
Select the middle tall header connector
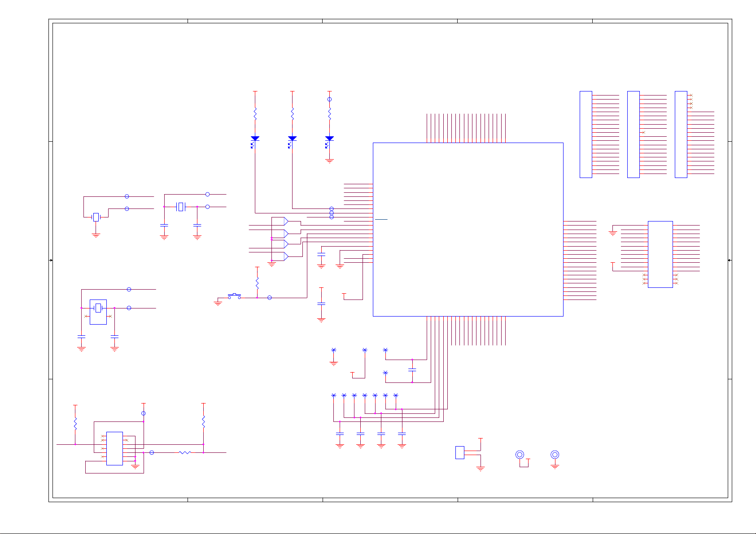634,135
